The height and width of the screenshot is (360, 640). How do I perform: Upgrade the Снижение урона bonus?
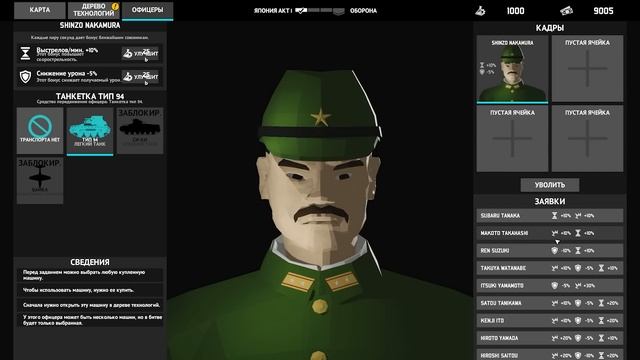pyautogui.click(x=140, y=76)
